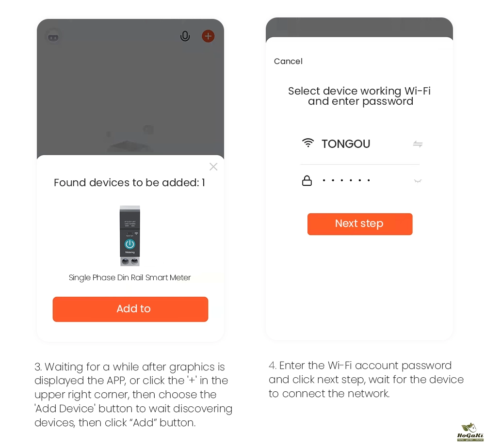This screenshot has width=485, height=448.
Task: Click the step 4 instruction paragraph
Action: (366, 380)
